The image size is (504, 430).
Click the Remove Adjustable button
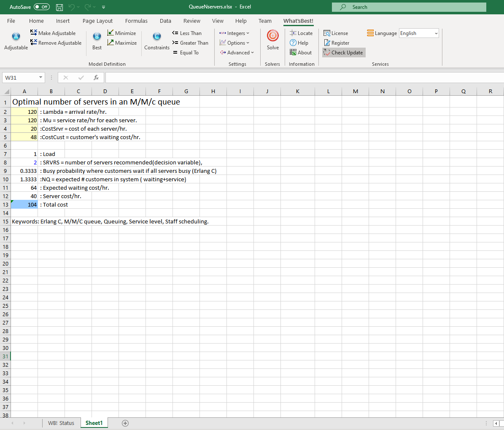coord(56,43)
